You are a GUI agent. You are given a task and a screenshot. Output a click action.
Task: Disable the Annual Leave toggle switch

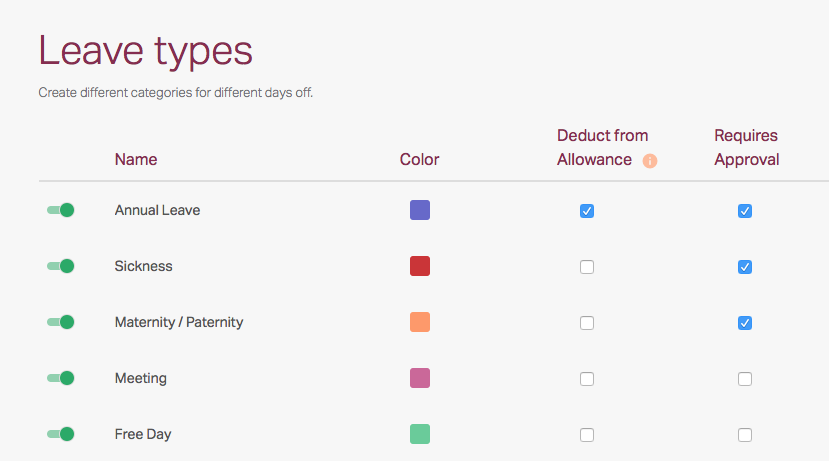coord(61,210)
